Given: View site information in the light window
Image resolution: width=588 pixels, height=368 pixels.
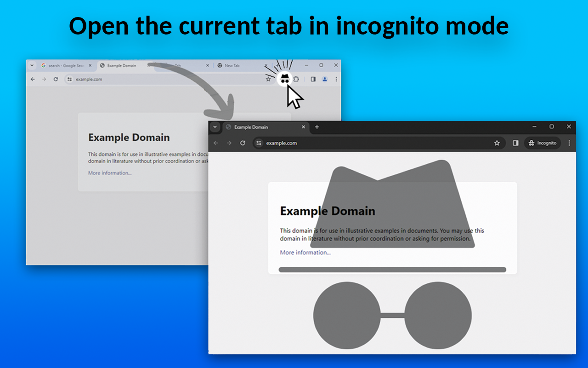Looking at the screenshot, I should tap(69, 79).
